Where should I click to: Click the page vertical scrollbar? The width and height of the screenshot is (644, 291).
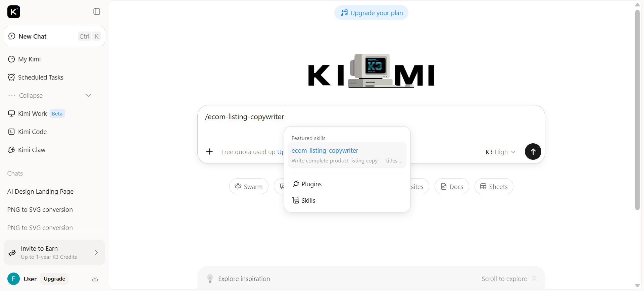pyautogui.click(x=638, y=109)
